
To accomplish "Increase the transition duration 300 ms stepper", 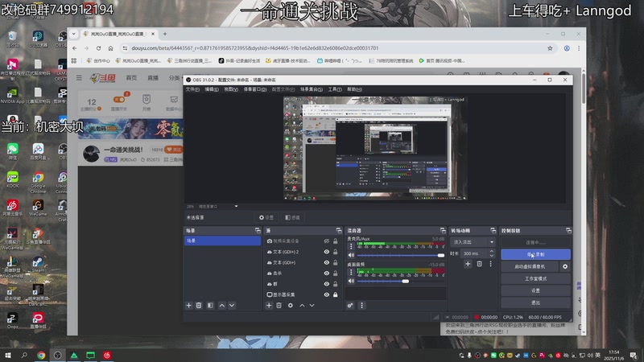I will [x=492, y=251].
